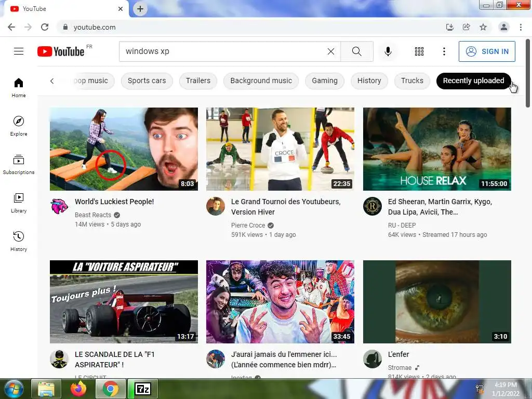Screen dimensions: 532x399
Task: Open YouTube settings three-dot menu
Action: pos(444,51)
